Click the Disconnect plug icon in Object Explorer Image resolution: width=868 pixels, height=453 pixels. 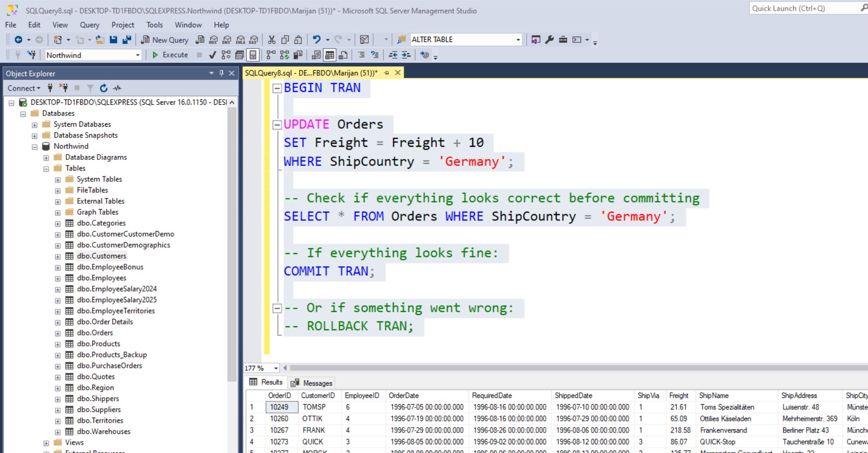pyautogui.click(x=63, y=88)
